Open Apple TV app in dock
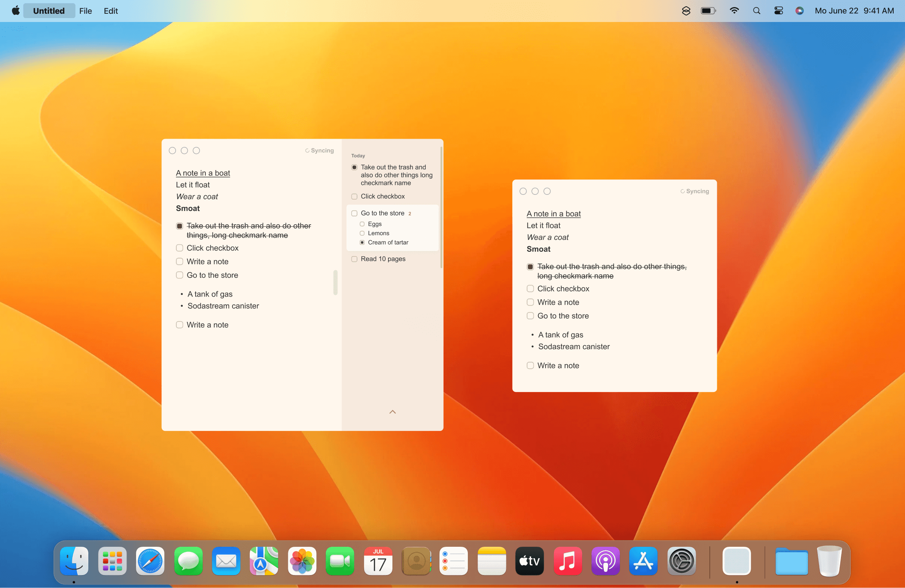The image size is (905, 588). coord(529,561)
